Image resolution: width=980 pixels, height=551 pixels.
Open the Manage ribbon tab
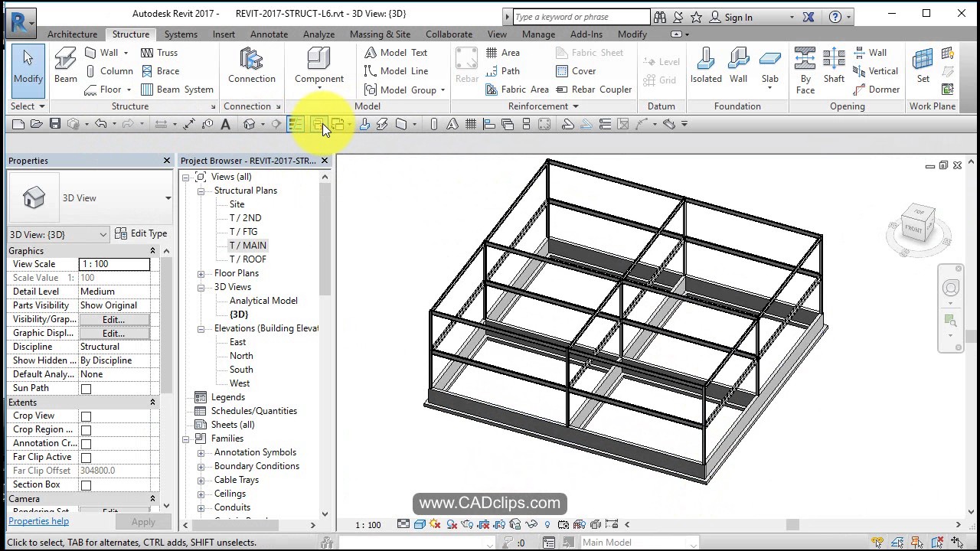[538, 34]
